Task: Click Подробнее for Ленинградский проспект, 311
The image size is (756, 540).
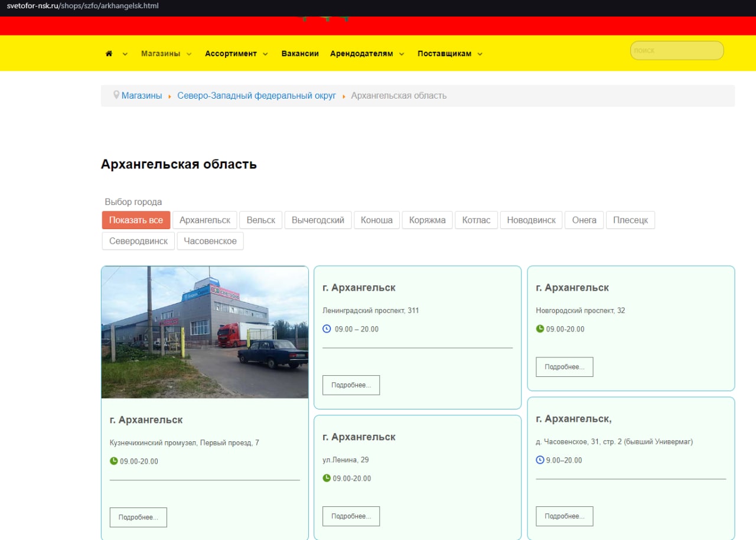Action: point(351,385)
